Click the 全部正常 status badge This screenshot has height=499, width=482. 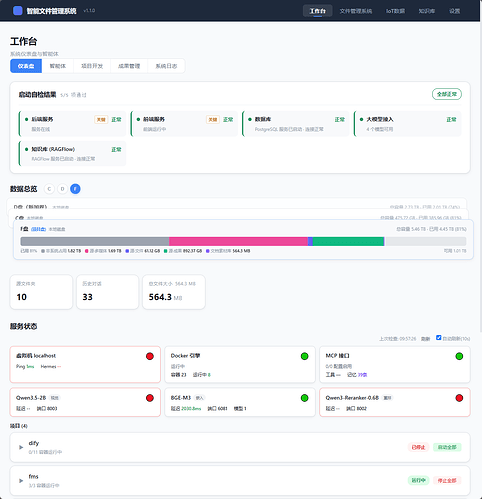point(447,94)
